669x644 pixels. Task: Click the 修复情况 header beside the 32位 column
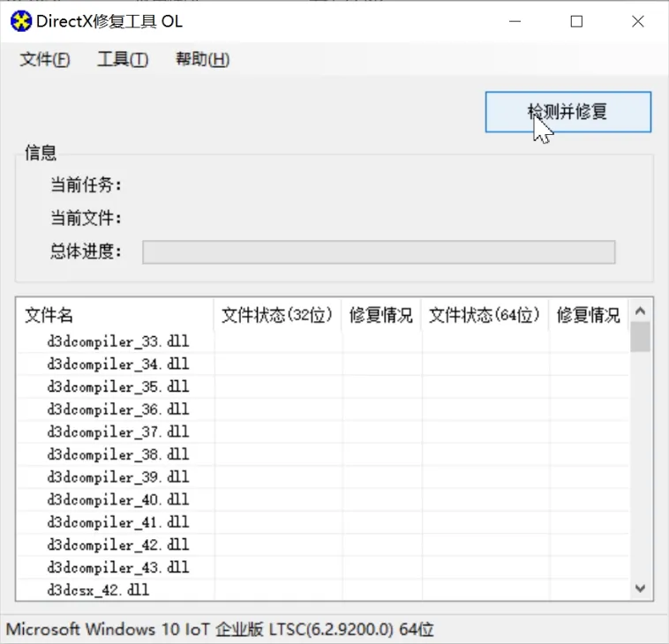[x=381, y=316]
